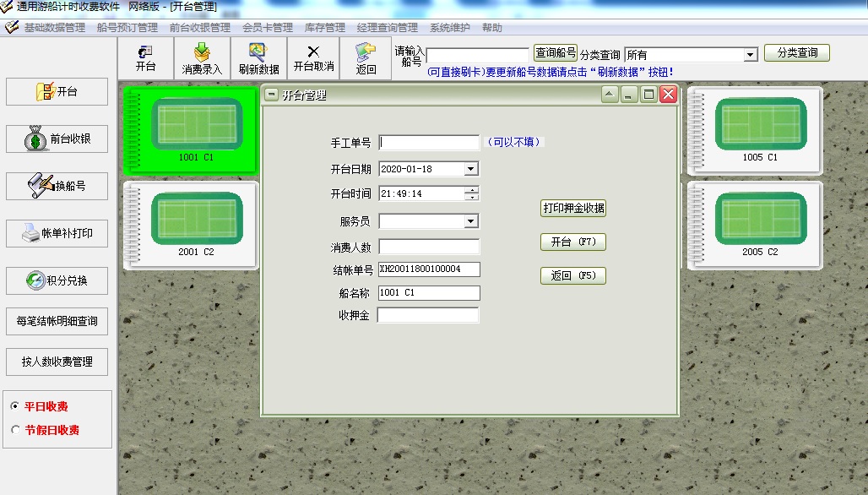Open 库存管理 menu
This screenshot has width=868, height=495.
(x=324, y=28)
